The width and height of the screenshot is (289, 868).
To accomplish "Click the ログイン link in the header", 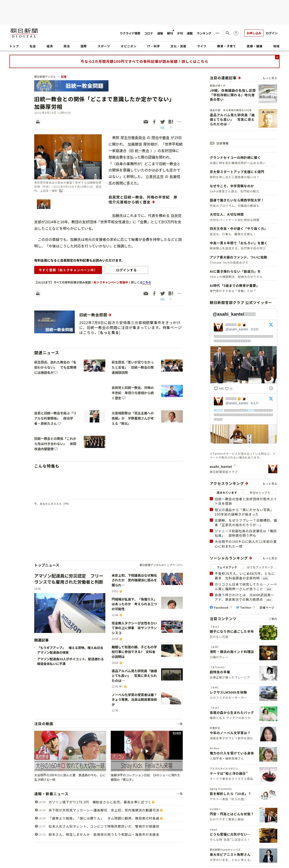I will (x=271, y=33).
